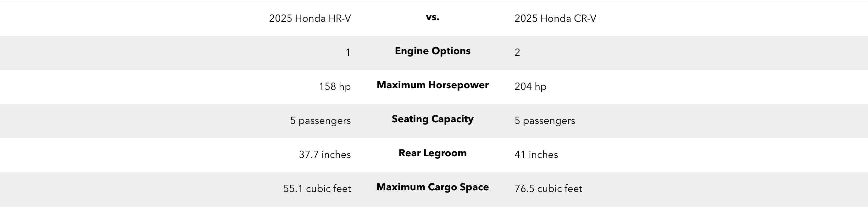Click the 158 hp value
Image resolution: width=868 pixels, height=208 pixels.
(335, 86)
